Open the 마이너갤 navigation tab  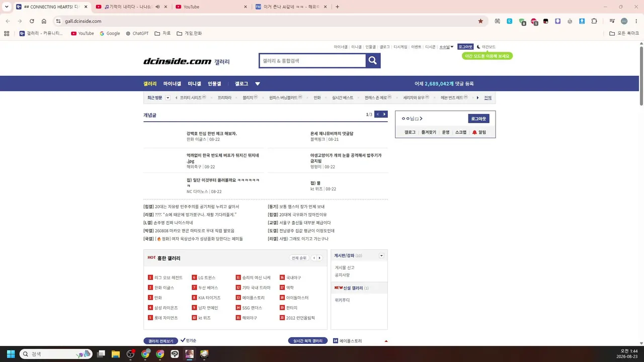172,83
